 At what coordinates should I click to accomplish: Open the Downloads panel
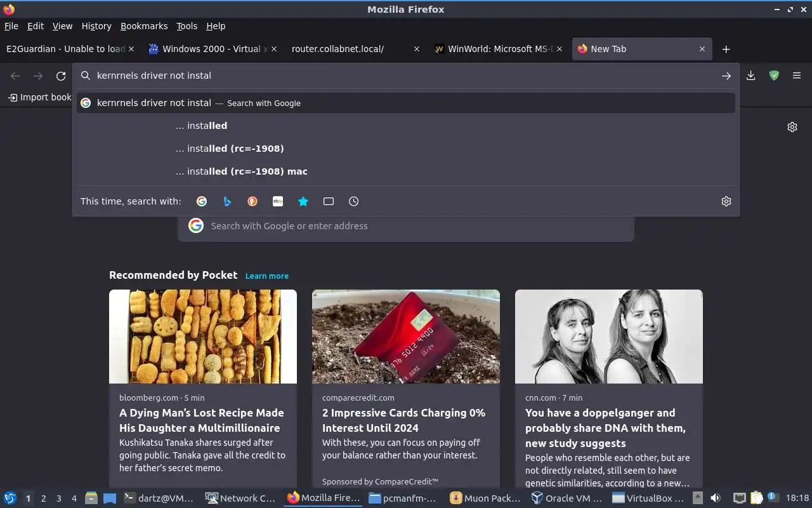click(x=750, y=76)
